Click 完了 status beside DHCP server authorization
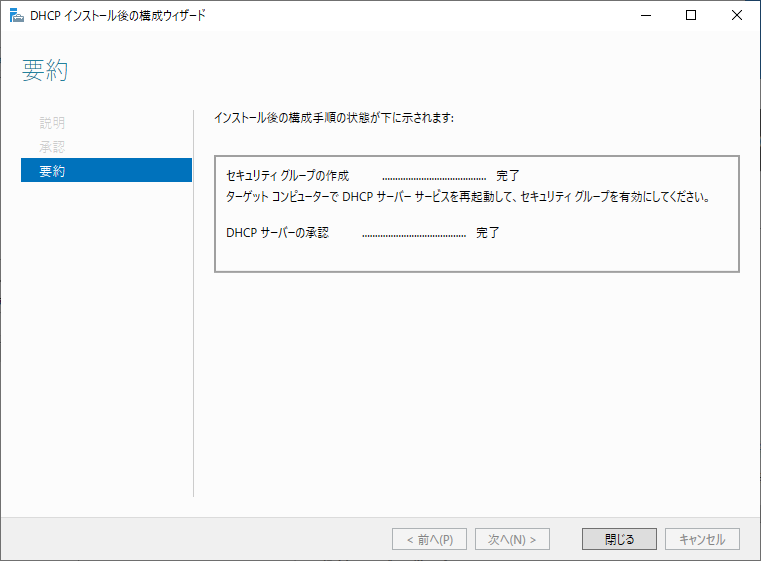The image size is (761, 561). point(488,233)
